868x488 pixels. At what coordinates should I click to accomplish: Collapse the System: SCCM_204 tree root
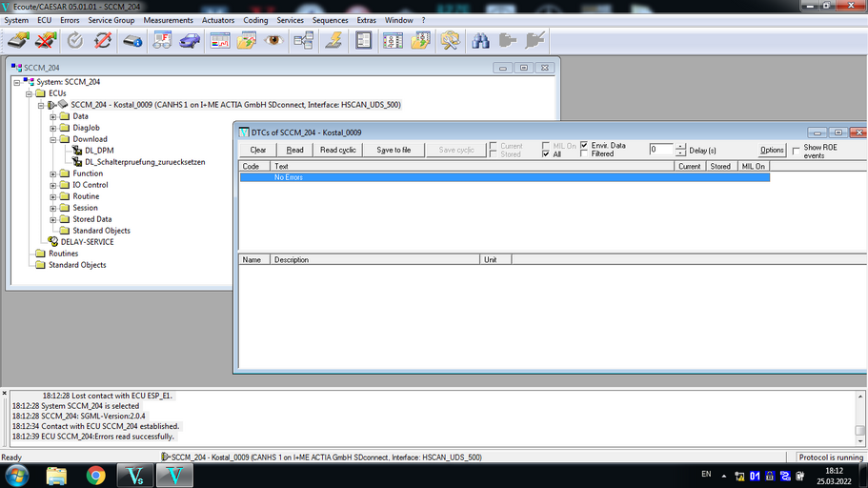tap(17, 82)
